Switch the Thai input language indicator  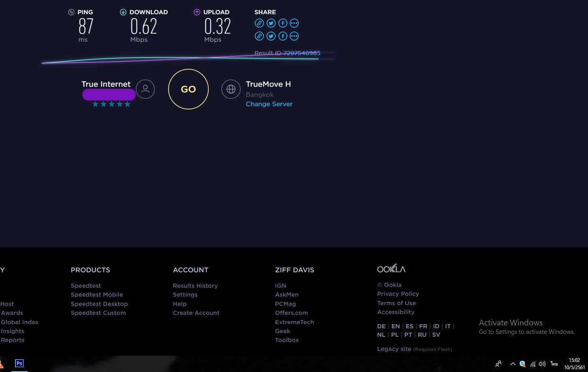(554, 363)
